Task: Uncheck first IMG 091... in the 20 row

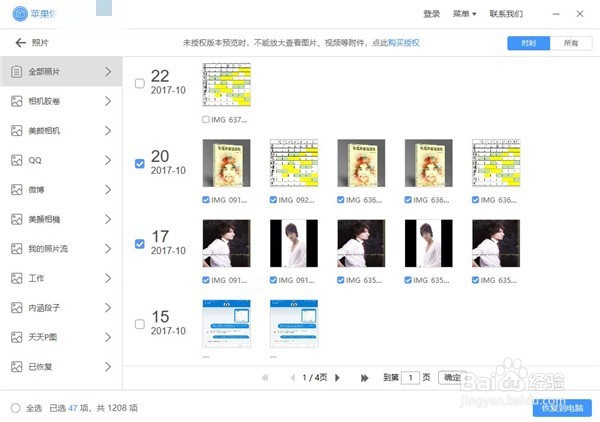Action: point(206,200)
